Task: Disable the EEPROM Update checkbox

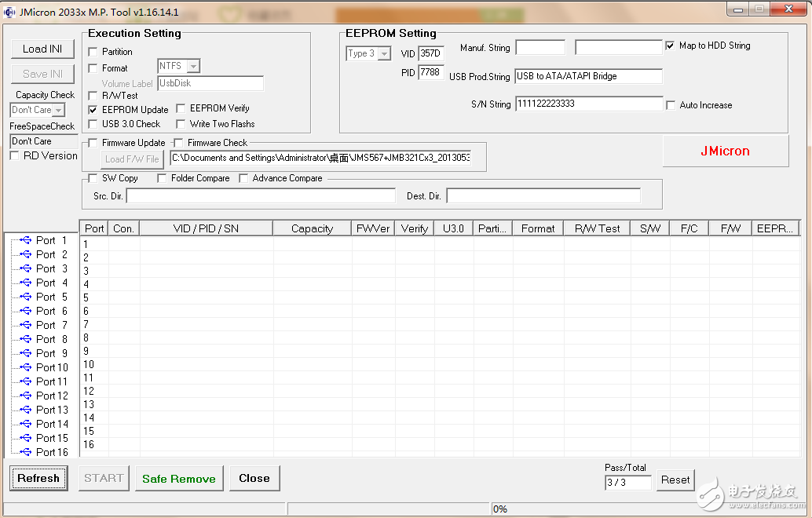Action: click(93, 110)
